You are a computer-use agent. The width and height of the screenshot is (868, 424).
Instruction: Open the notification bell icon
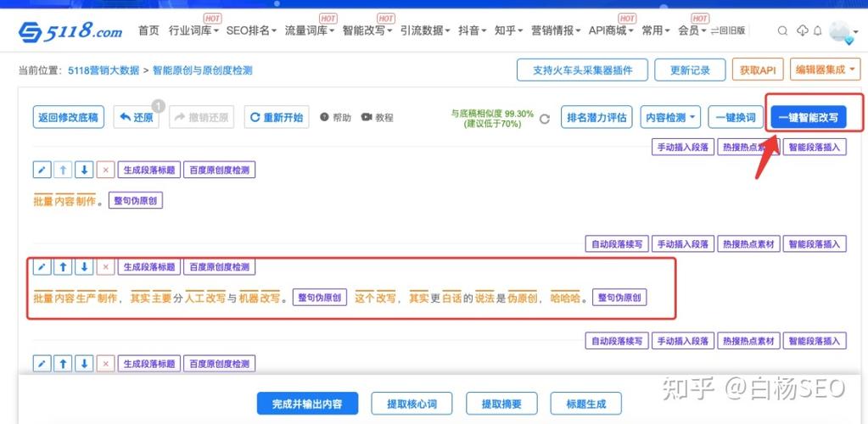(x=818, y=31)
